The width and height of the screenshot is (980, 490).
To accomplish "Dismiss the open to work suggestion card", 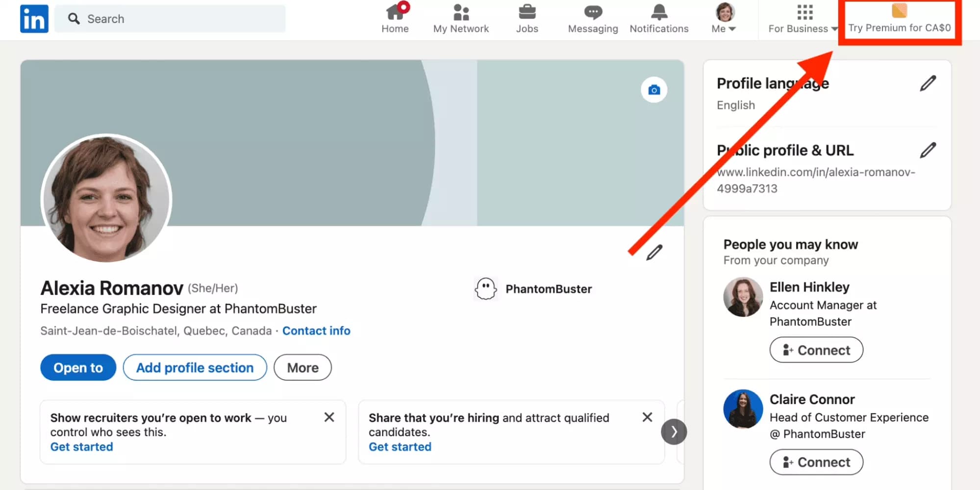I will [329, 417].
